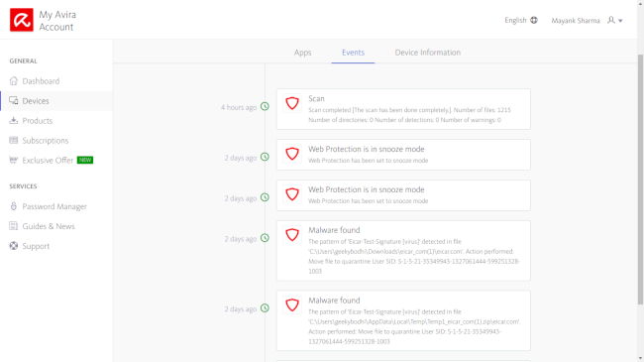Screen dimensions: 644x362
Task: Open the Device Information tab
Action: pyautogui.click(x=428, y=53)
